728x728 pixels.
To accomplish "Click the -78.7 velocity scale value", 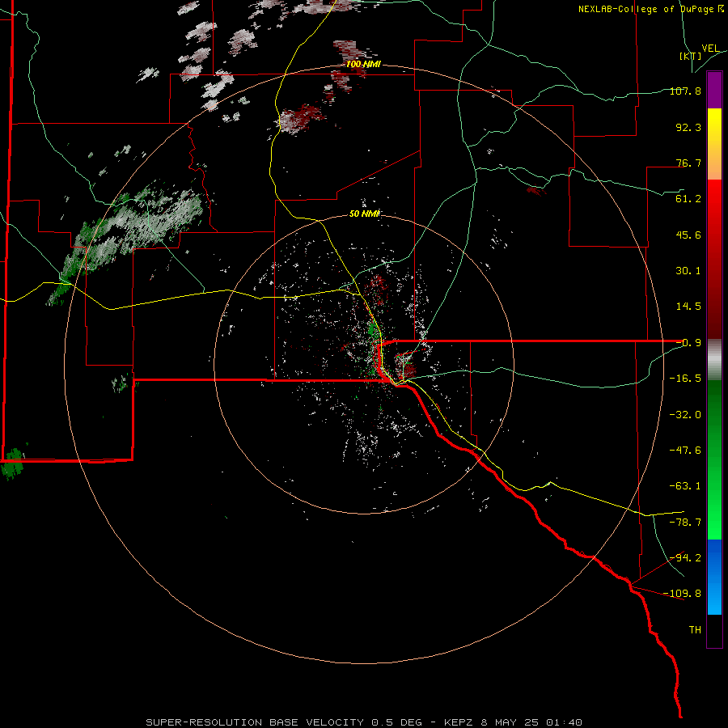I will pos(685,523).
